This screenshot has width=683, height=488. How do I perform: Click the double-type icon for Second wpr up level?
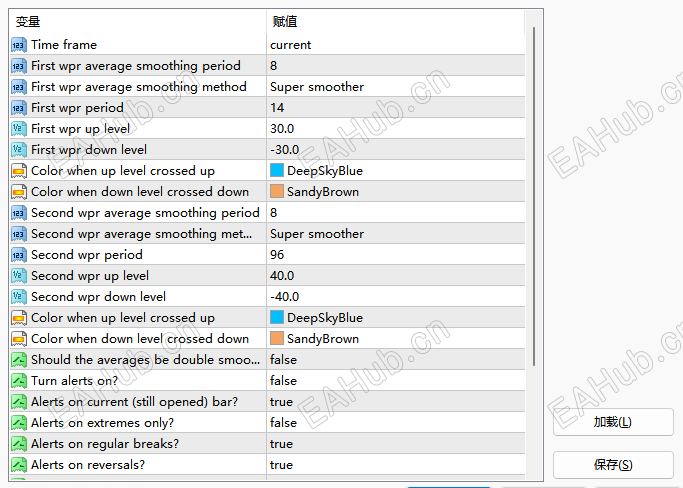pos(19,275)
